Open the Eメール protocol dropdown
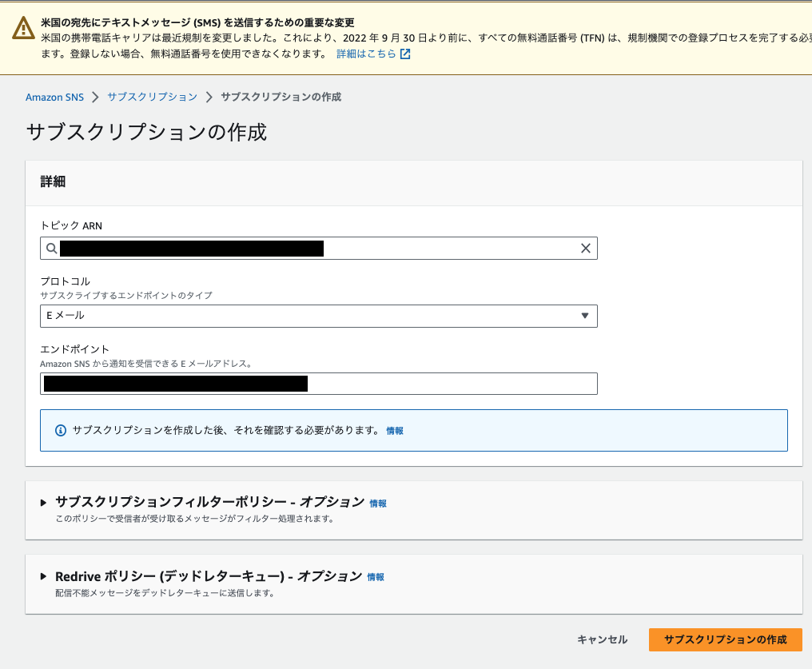812x669 pixels. click(319, 316)
